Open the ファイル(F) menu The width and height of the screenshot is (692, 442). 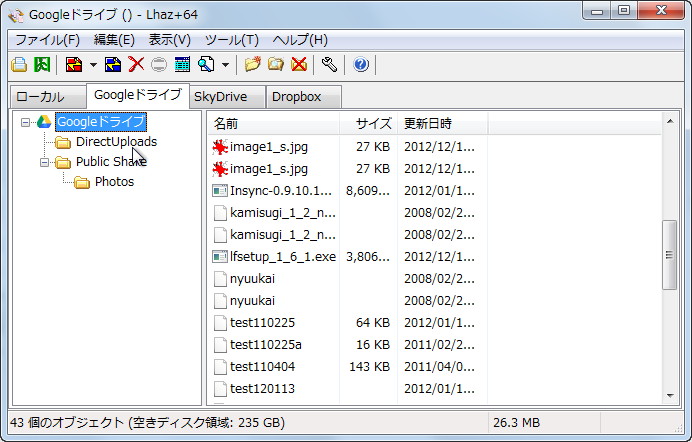click(47, 40)
